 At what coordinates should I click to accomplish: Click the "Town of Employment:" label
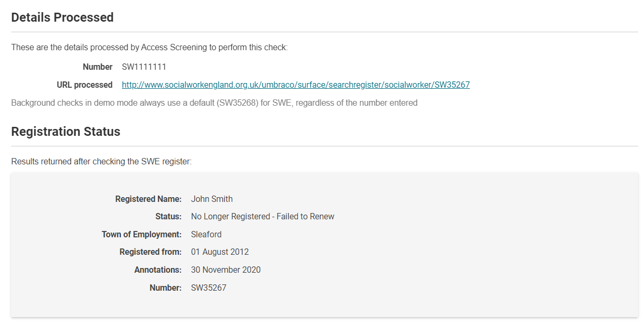click(x=141, y=234)
